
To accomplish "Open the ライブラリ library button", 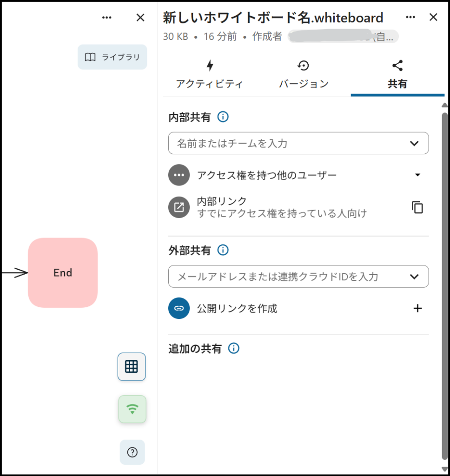I will pos(112,57).
